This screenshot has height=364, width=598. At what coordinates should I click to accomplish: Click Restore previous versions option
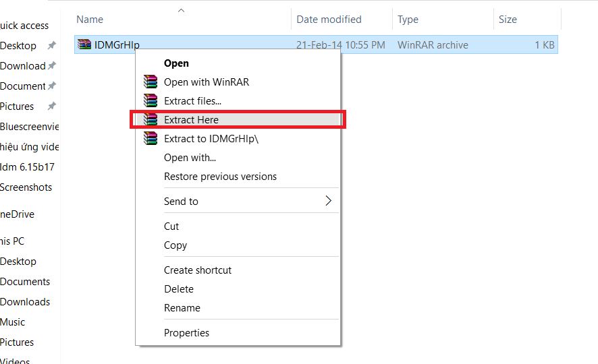click(220, 177)
